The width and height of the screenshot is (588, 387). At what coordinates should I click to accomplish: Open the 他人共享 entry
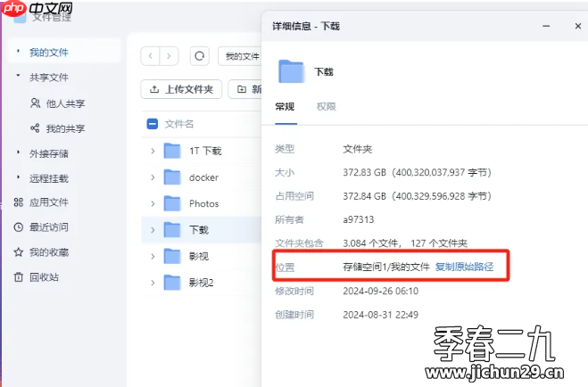pyautogui.click(x=65, y=103)
